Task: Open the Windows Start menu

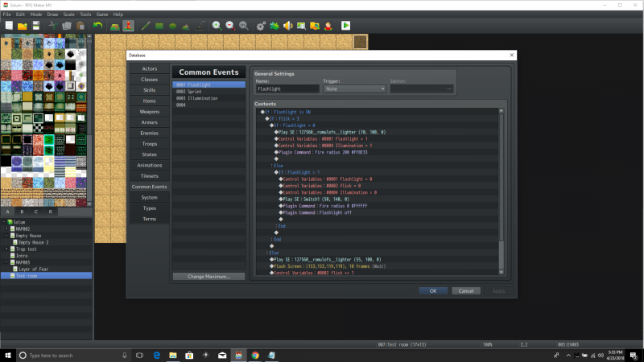Action: click(8, 355)
